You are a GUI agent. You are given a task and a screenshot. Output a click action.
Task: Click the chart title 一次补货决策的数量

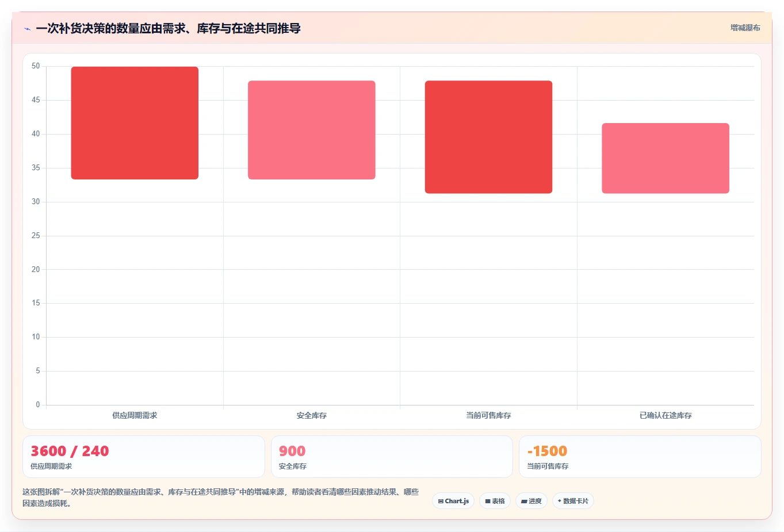[168, 28]
